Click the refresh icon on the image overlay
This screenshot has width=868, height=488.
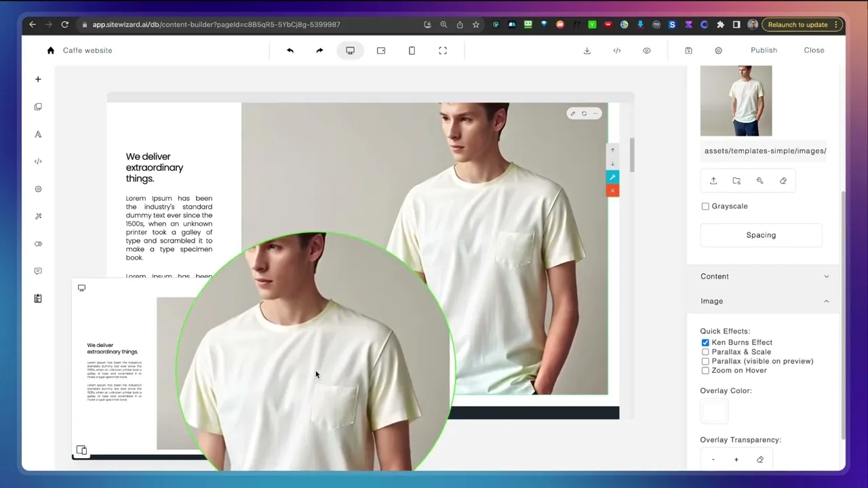[x=584, y=113]
